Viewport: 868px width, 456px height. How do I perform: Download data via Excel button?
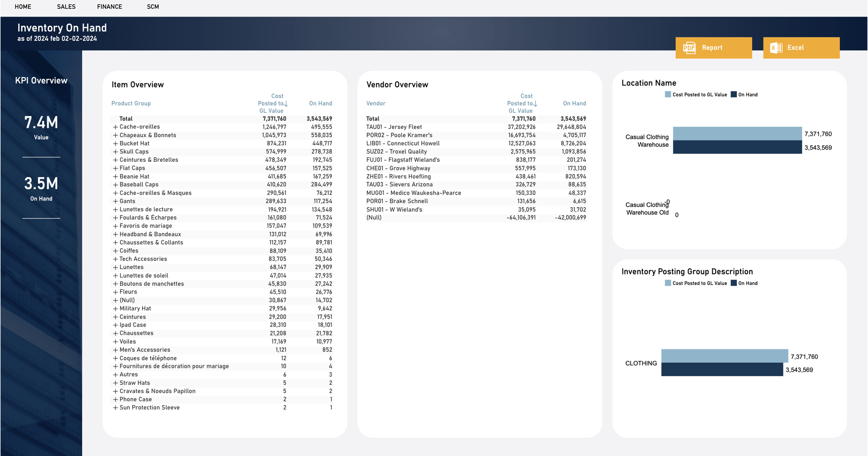[x=801, y=48]
